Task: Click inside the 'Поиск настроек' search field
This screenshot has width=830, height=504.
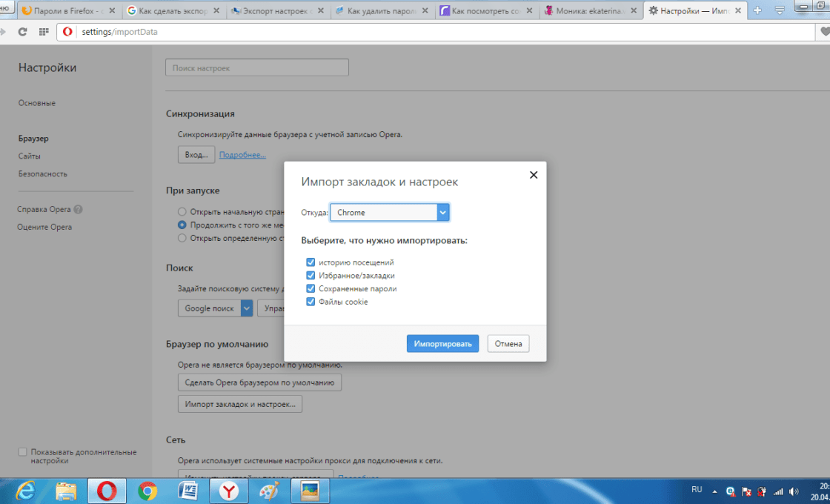Action: pyautogui.click(x=256, y=67)
